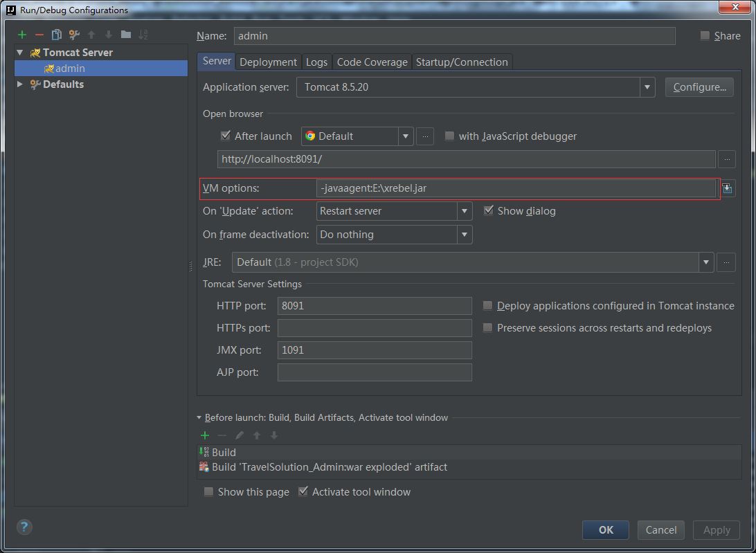Open JRE browse ellipsis button
This screenshot has width=756, height=553.
pyautogui.click(x=726, y=262)
